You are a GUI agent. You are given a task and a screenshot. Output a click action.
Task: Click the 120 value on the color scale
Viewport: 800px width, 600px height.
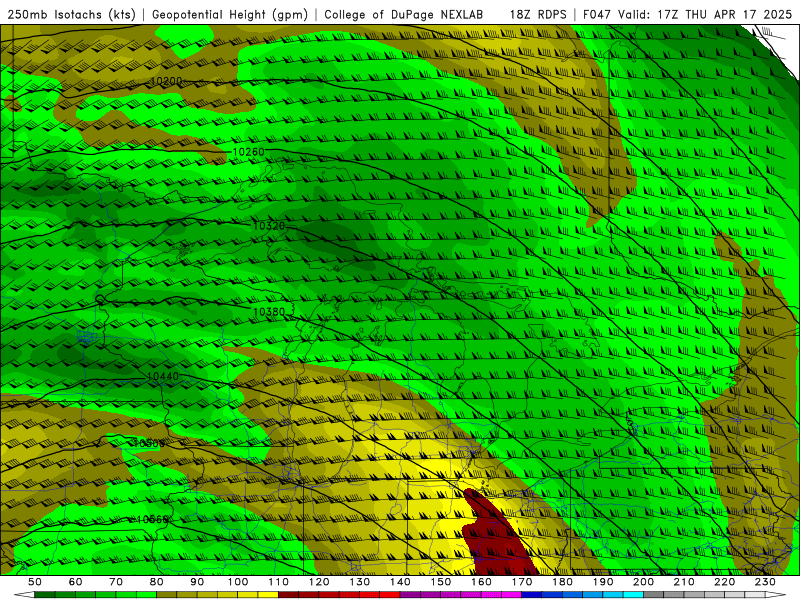tap(319, 582)
